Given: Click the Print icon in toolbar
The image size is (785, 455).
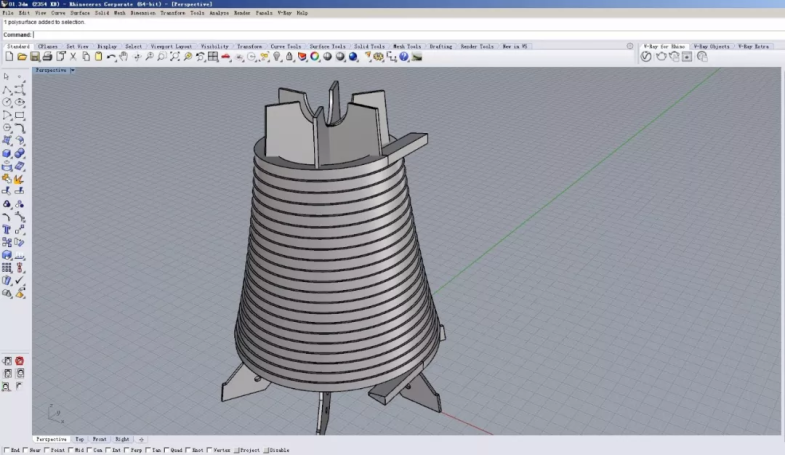Looking at the screenshot, I should (47, 57).
